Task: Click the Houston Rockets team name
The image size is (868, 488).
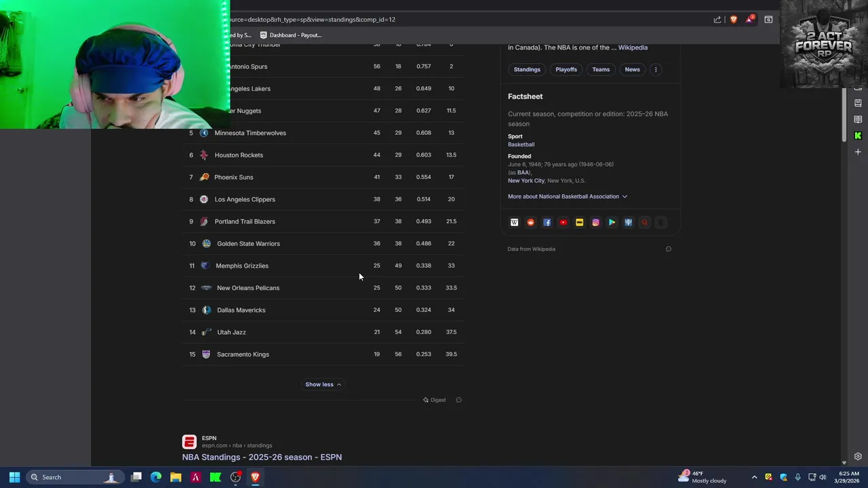Action: tap(239, 155)
